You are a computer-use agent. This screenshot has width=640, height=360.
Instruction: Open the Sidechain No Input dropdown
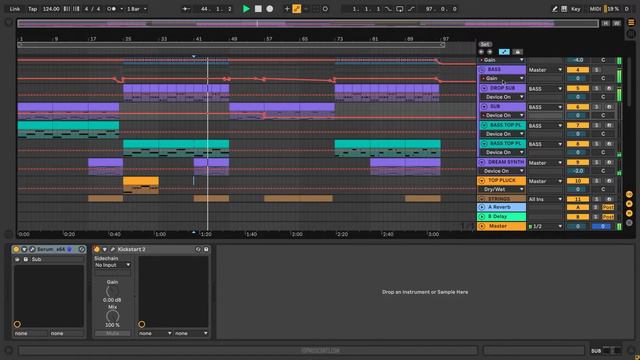coord(112,265)
